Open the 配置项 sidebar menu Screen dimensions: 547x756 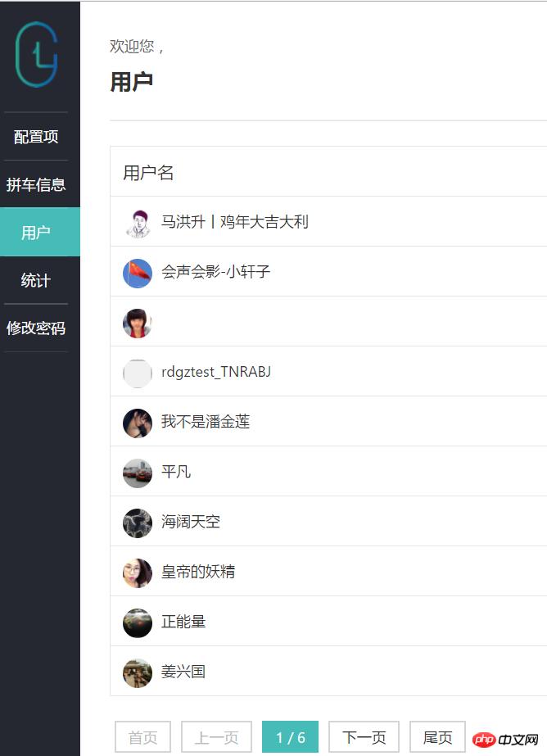point(36,137)
